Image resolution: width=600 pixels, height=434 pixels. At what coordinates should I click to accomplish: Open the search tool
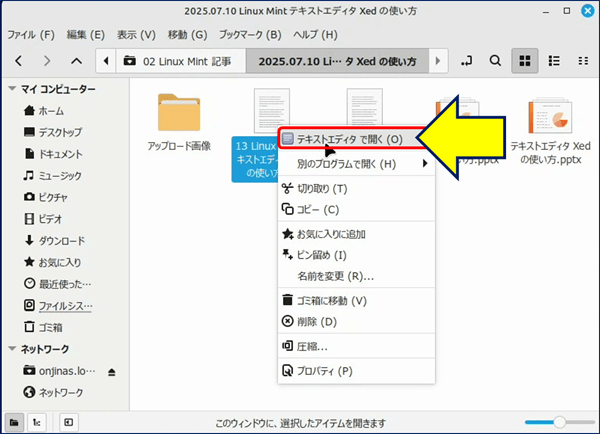[x=495, y=61]
